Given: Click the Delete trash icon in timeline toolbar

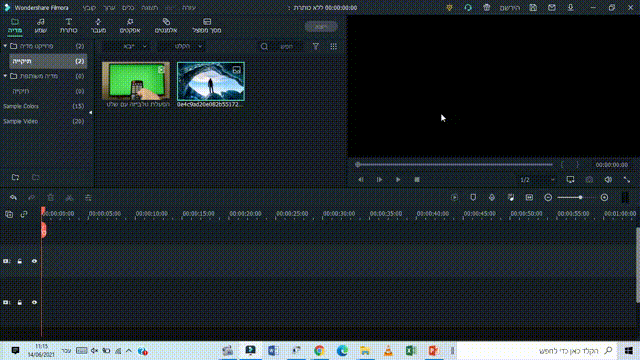Looking at the screenshot, I should pyautogui.click(x=51, y=198).
